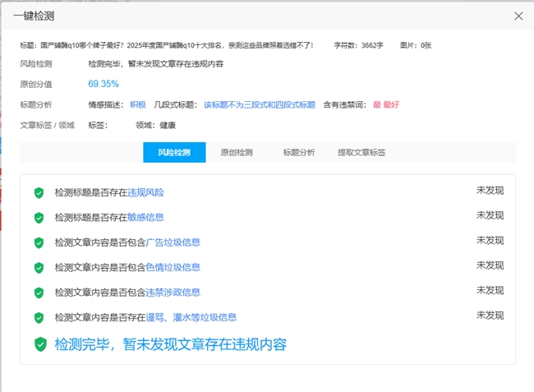
Task: Click the 积极 sentiment description value
Action: click(x=138, y=104)
